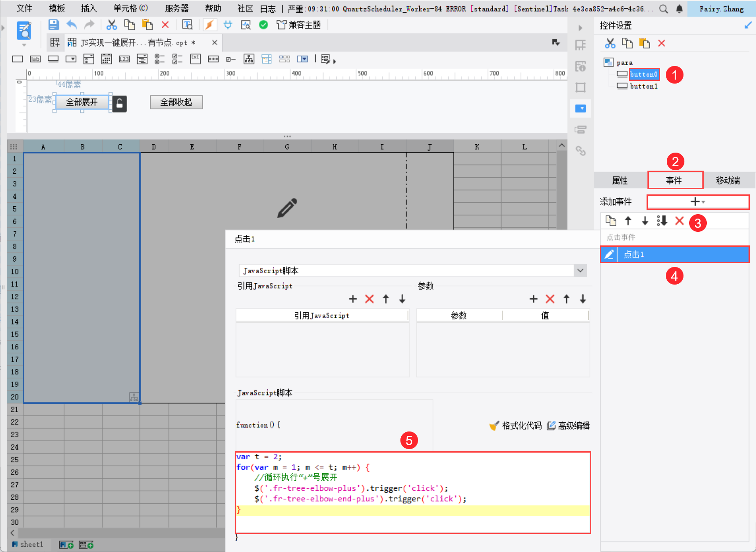This screenshot has width=756, height=552.
Task: Click 格式化代码 to format code
Action: 515,425
